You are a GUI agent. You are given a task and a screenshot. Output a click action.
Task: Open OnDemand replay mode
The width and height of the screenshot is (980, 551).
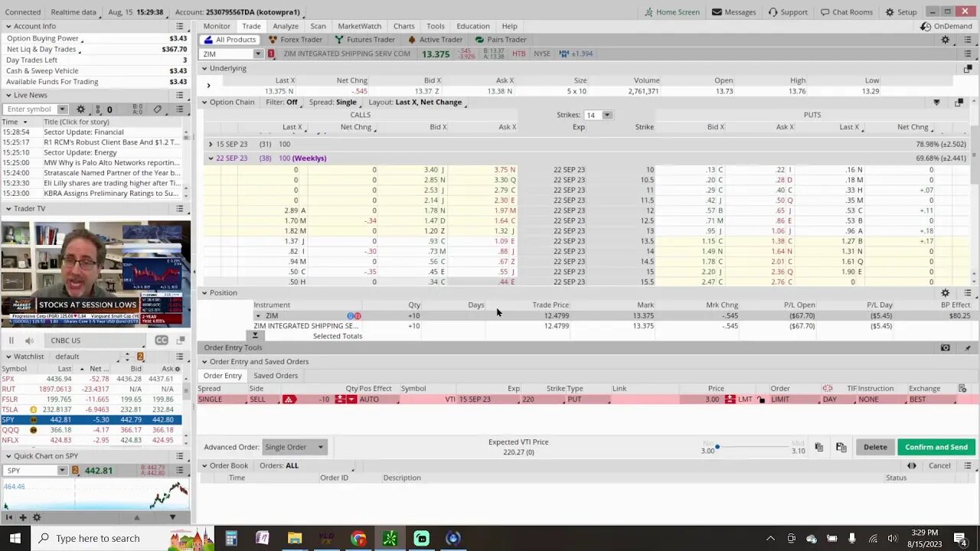946,26
